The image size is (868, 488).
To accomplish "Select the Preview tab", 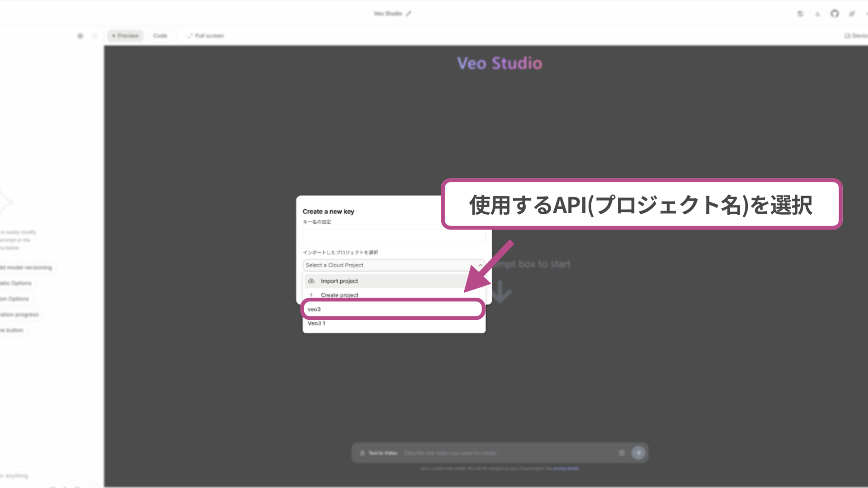I will pyautogui.click(x=125, y=35).
